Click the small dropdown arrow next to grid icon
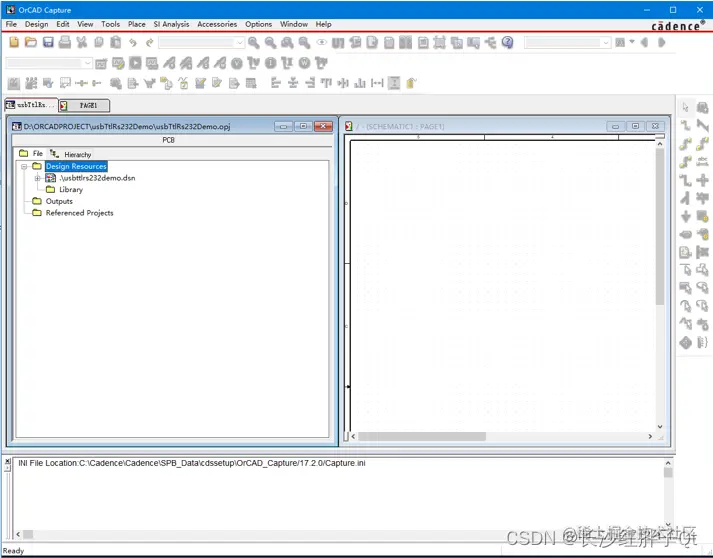This screenshot has height=558, width=713. pos(632,42)
